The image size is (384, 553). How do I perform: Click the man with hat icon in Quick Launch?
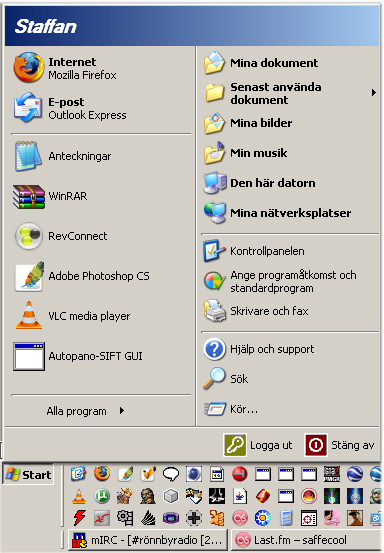tap(355, 518)
